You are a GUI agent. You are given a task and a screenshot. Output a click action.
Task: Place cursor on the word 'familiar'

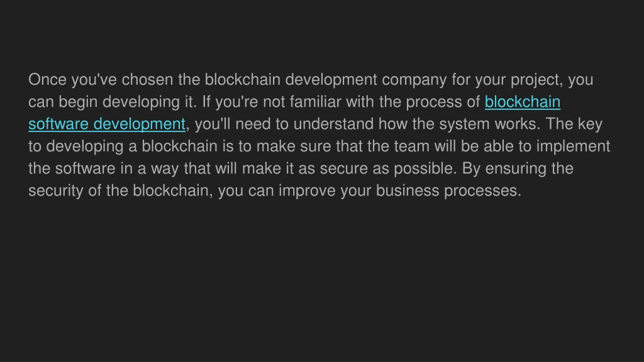pos(315,102)
